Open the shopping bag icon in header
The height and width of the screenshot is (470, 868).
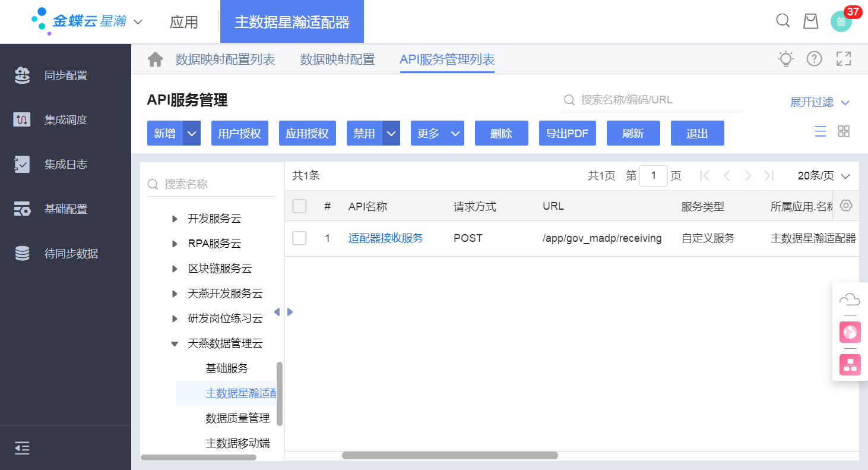click(810, 21)
